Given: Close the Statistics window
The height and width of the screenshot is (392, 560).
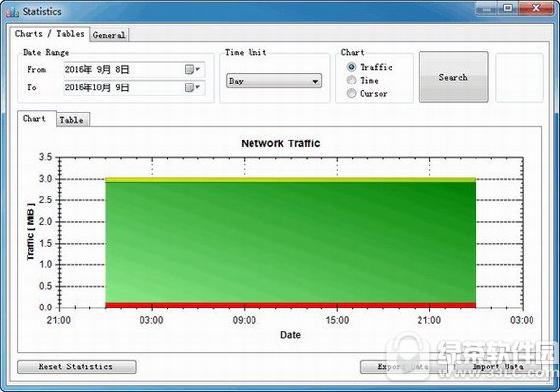Looking at the screenshot, I should pyautogui.click(x=535, y=8).
